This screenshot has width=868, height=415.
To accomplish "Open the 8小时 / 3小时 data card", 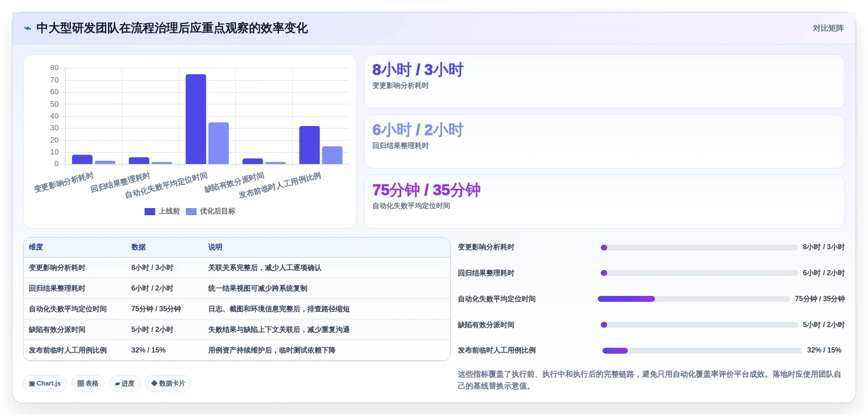I will pyautogui.click(x=604, y=81).
